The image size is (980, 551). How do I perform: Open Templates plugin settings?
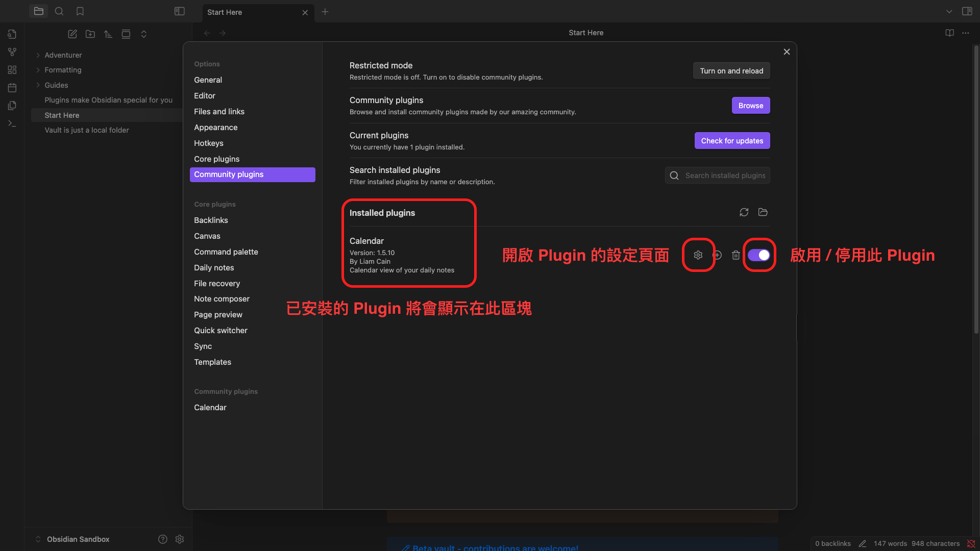tap(253, 362)
